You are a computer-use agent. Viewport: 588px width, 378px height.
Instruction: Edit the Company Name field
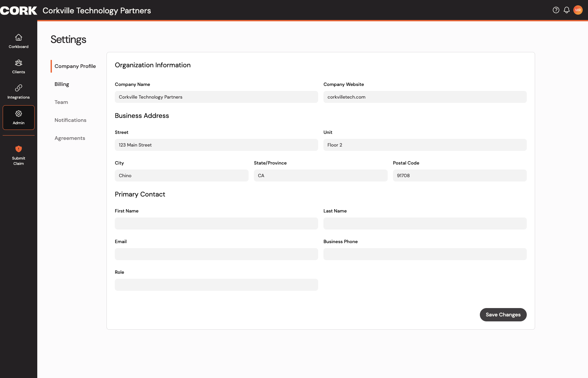click(216, 97)
